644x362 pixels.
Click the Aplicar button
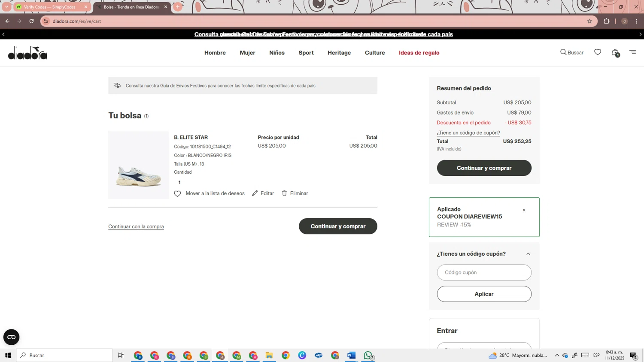pos(484,294)
